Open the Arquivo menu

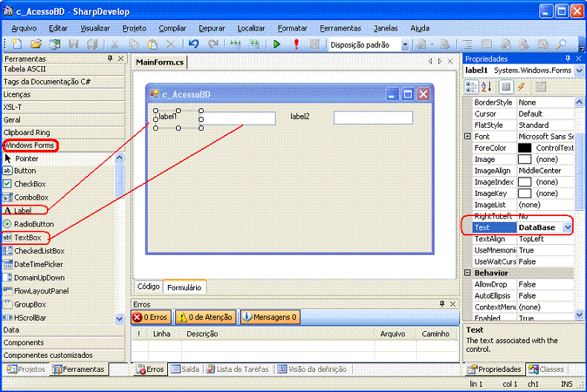tap(24, 28)
